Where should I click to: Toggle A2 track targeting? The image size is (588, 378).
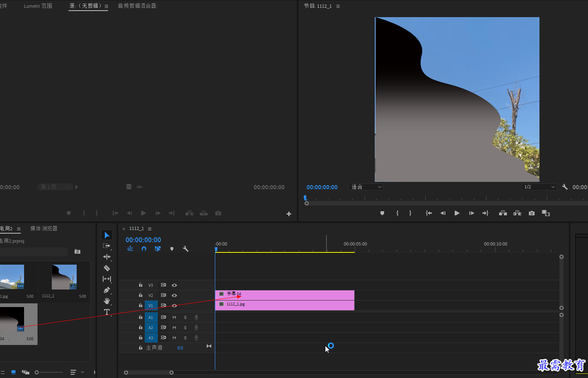coord(151,327)
